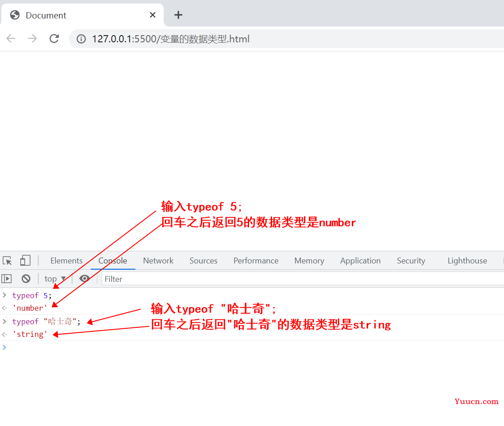Click the console line typeof 5;
504x426 pixels.
(x=32, y=295)
